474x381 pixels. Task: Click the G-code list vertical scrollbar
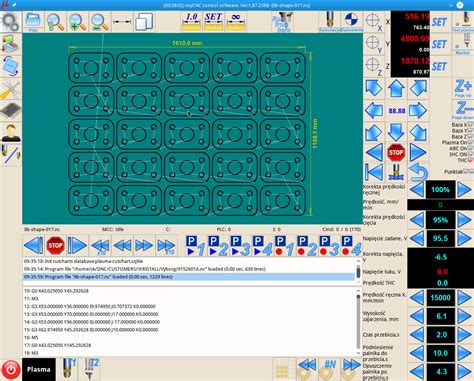(x=359, y=321)
